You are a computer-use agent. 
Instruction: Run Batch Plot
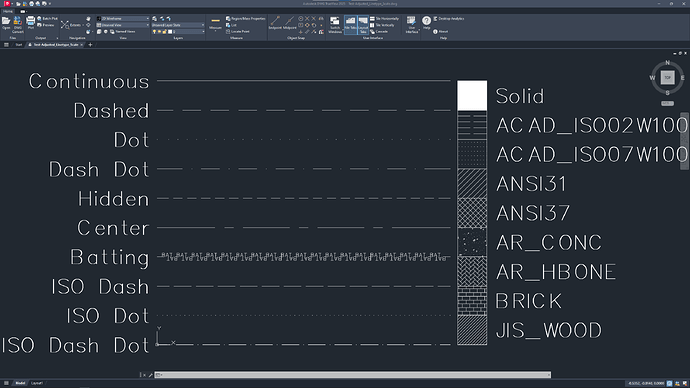click(47, 18)
